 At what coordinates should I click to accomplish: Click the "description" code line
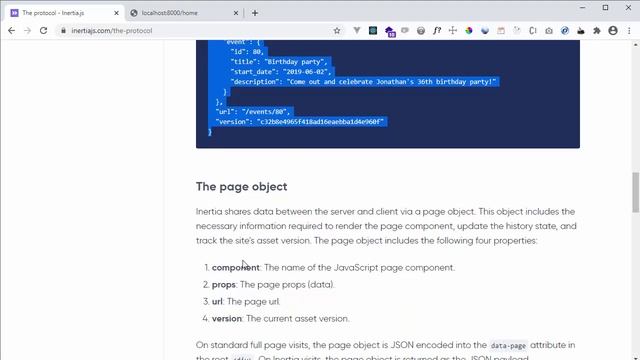[363, 82]
